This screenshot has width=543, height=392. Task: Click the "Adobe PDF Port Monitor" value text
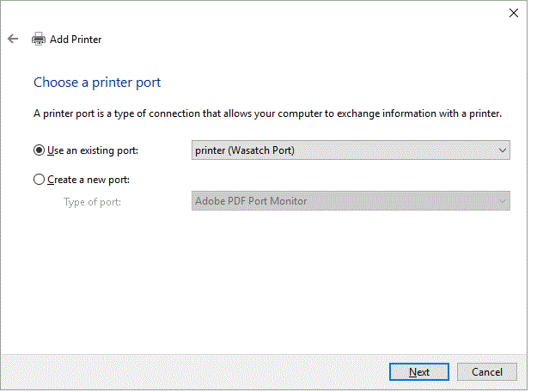251,201
